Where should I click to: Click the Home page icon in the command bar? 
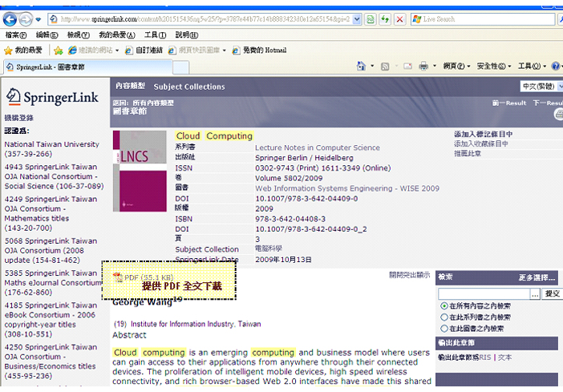pos(361,66)
